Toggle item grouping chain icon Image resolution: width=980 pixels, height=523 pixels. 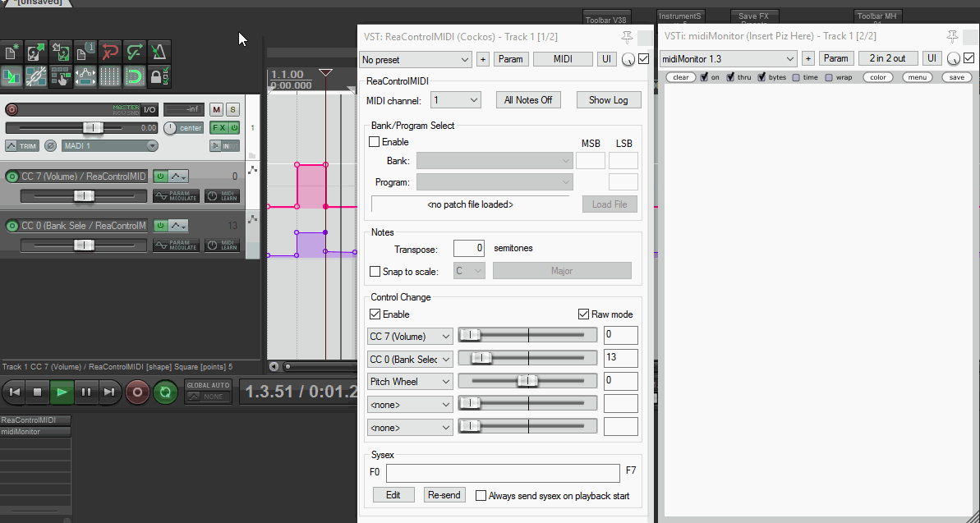click(36, 76)
